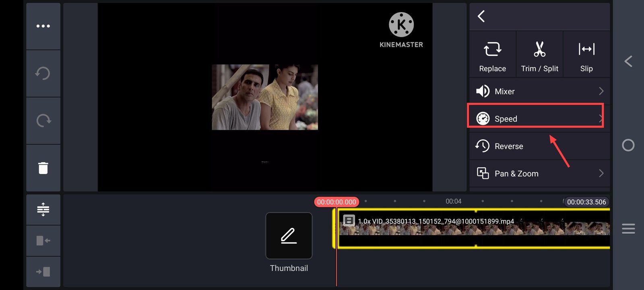Open the three-dots more options menu
Viewport: 644px width, 290px height.
point(43,26)
